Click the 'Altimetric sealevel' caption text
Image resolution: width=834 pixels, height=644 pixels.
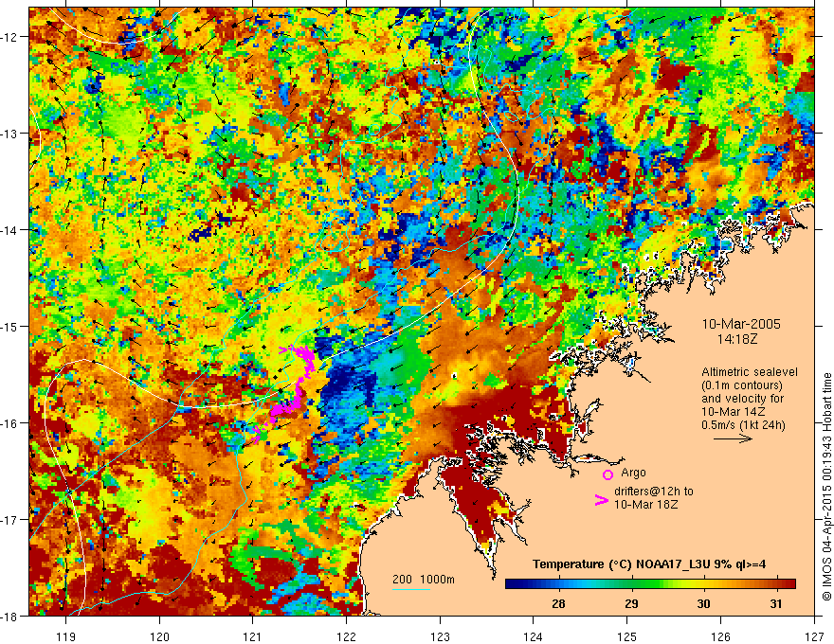(750, 372)
